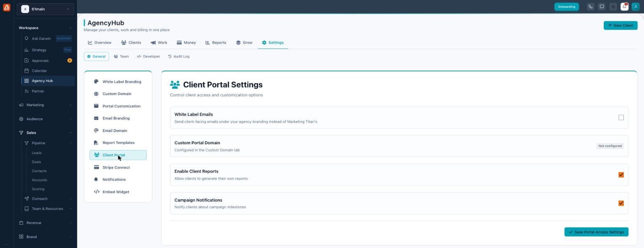Click the Onboarding button

(x=566, y=7)
